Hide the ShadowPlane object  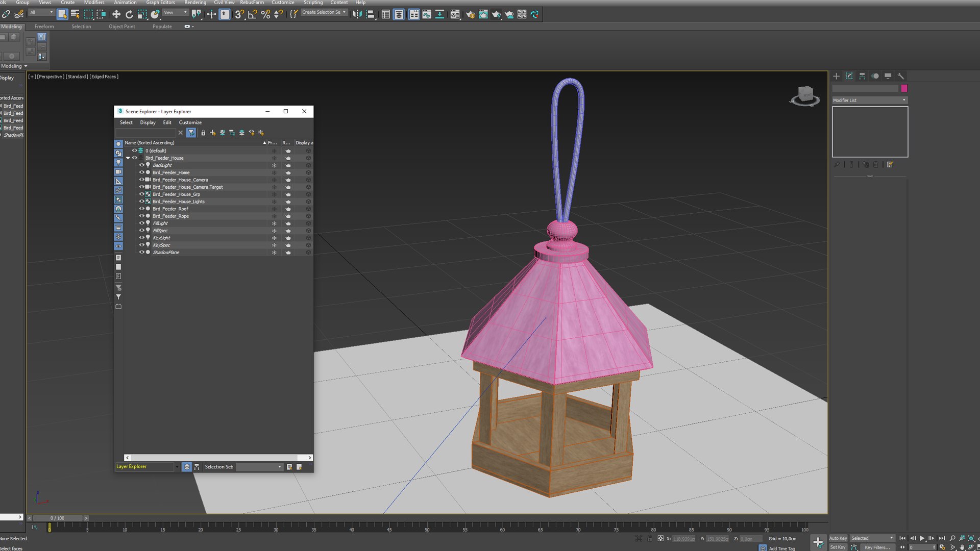tap(142, 252)
